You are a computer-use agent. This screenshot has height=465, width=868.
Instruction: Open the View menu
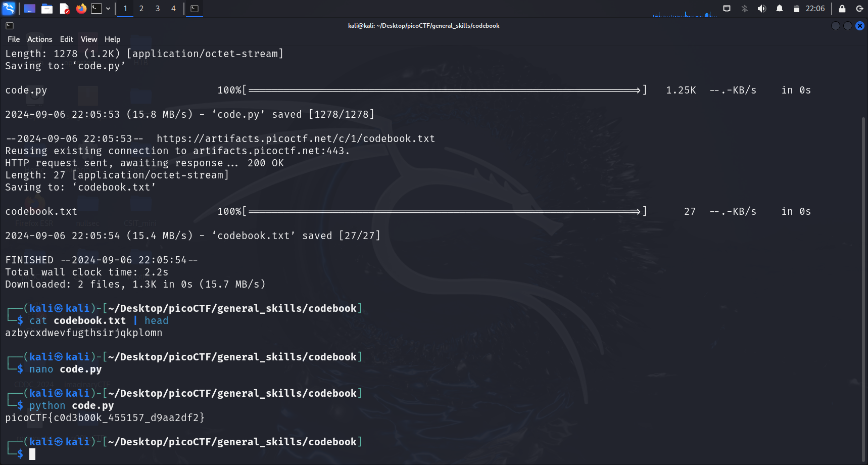point(88,39)
